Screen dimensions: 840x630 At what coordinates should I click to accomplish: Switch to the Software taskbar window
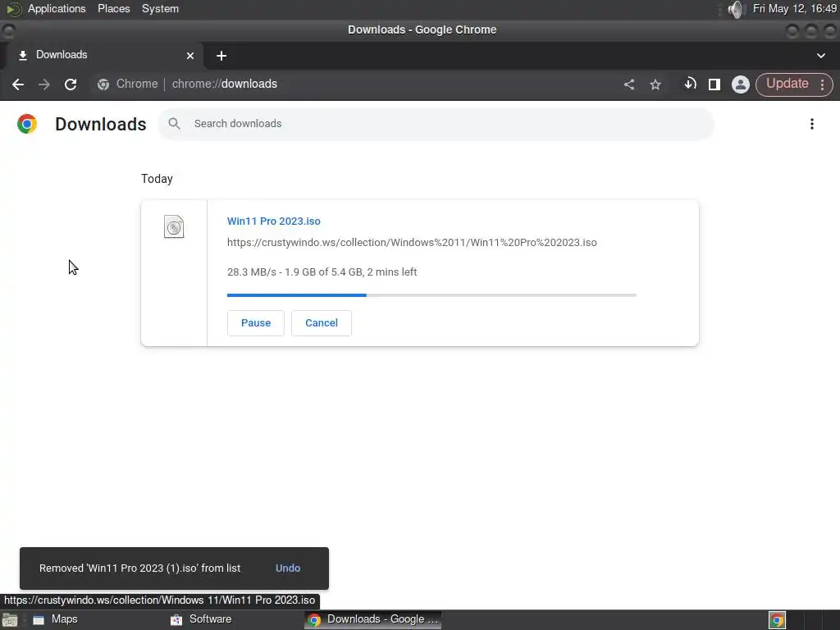click(x=201, y=619)
